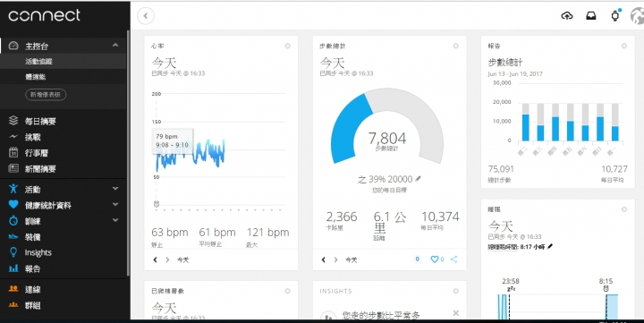This screenshot has height=323, width=644.
Task: Click the back arrow button in header
Action: click(146, 16)
